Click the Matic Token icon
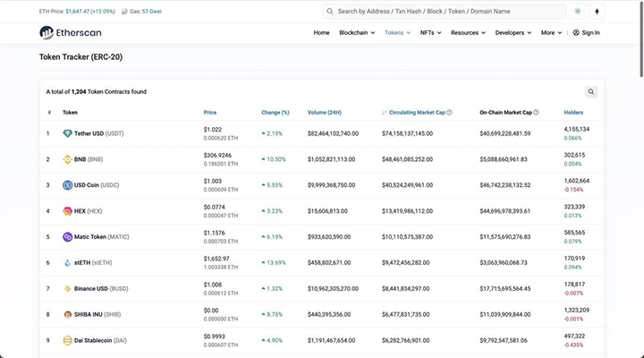Viewport: 644px width, 358px height. [67, 237]
